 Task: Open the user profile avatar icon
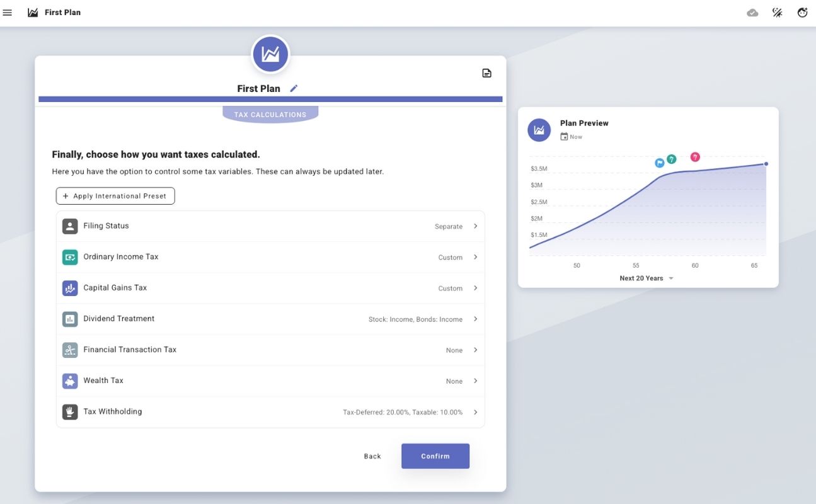click(x=802, y=13)
